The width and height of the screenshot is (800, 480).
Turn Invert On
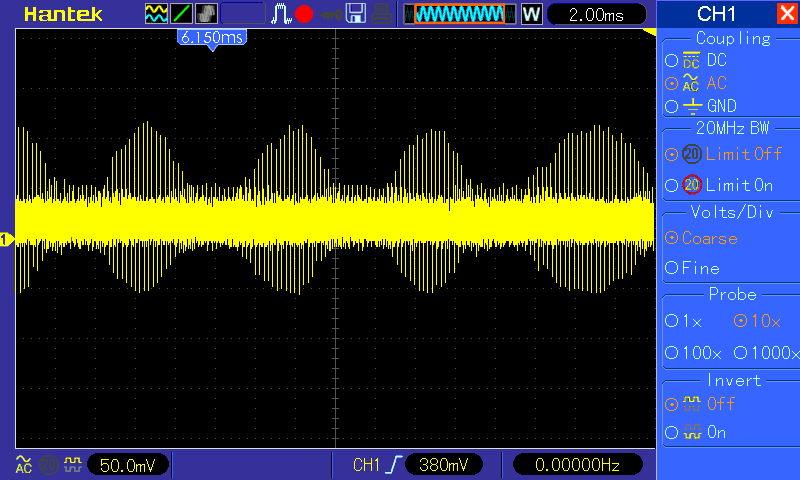point(671,433)
